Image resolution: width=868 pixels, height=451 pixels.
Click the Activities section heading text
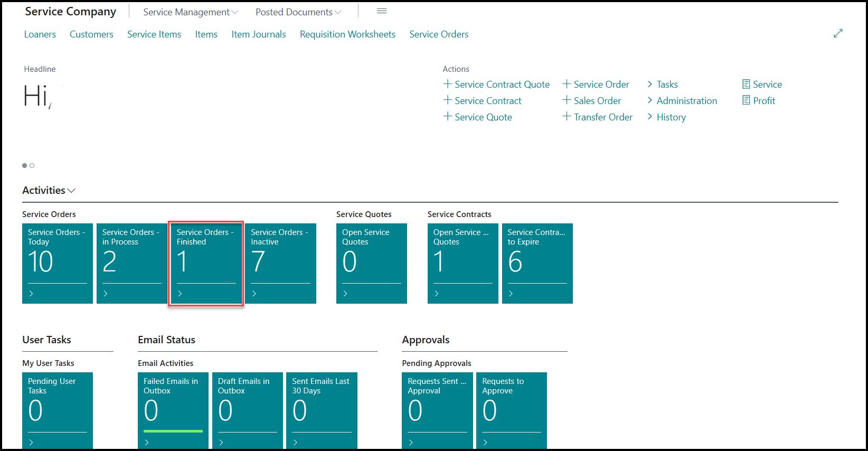[x=44, y=190]
